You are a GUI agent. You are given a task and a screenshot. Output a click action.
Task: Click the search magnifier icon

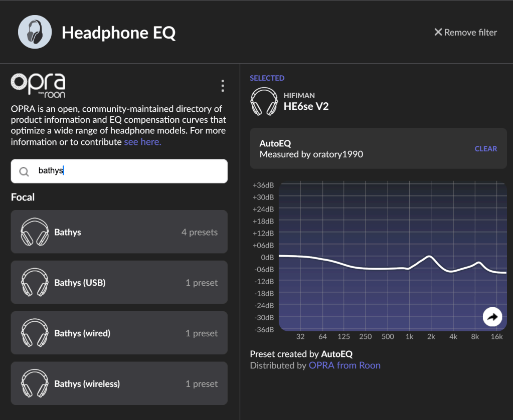(x=24, y=171)
